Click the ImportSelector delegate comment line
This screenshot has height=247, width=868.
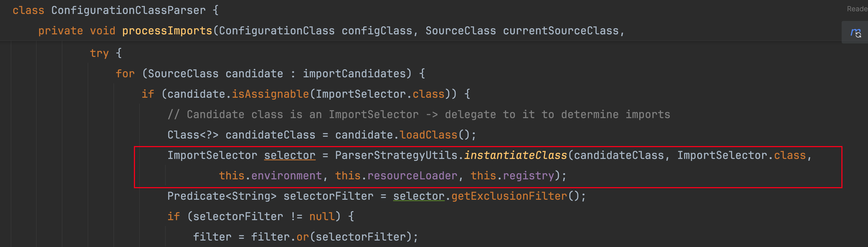pyautogui.click(x=419, y=115)
